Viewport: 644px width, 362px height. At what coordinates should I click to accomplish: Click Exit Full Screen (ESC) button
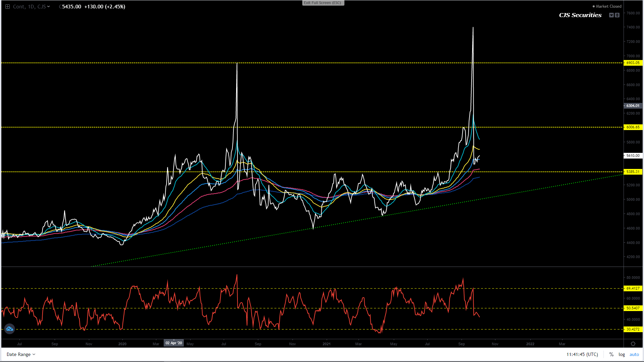coord(323,3)
